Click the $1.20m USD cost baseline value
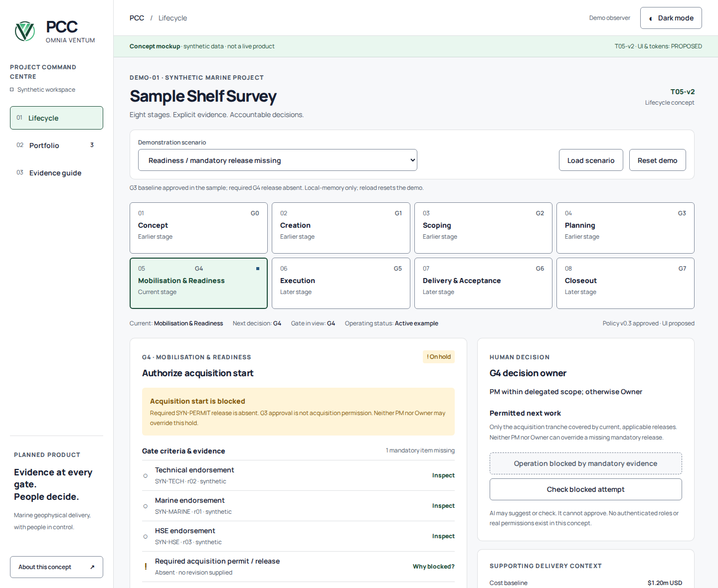This screenshot has height=588, width=718. point(665,583)
